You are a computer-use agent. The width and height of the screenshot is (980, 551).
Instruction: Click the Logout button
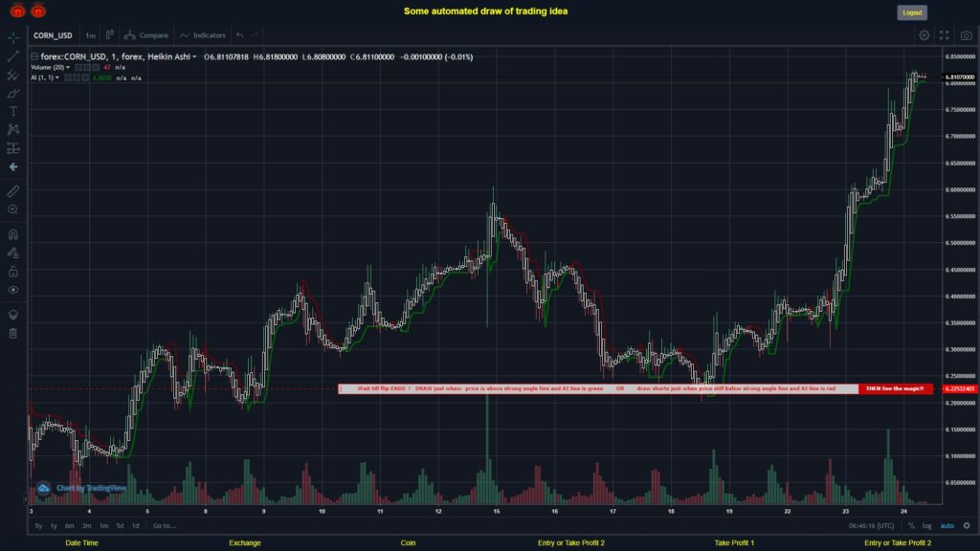point(912,12)
